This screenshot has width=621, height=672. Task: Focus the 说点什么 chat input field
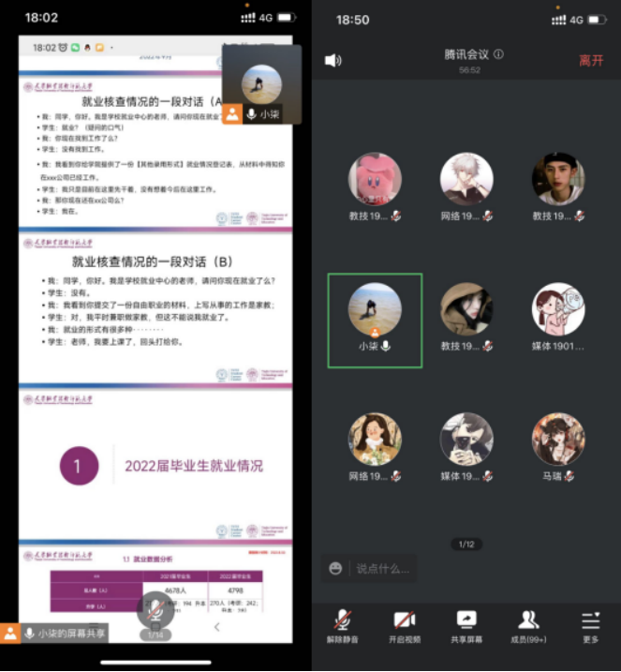click(x=379, y=568)
